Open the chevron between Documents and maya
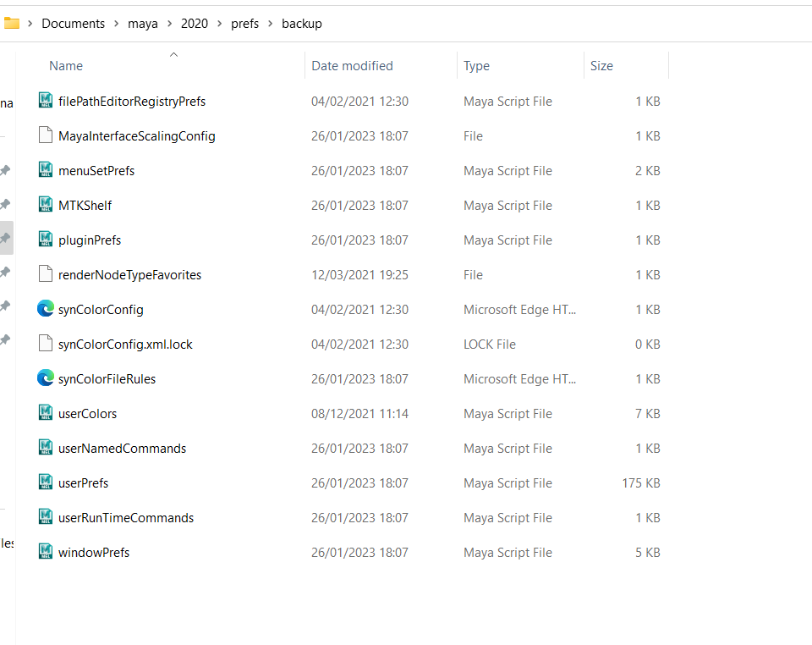812x645 pixels. [x=116, y=24]
